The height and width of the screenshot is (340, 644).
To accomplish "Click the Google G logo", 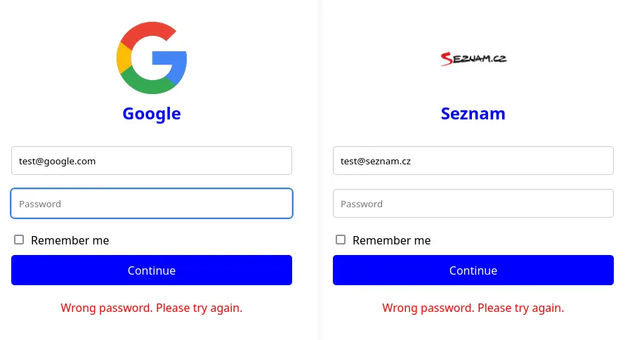I will pyautogui.click(x=152, y=58).
